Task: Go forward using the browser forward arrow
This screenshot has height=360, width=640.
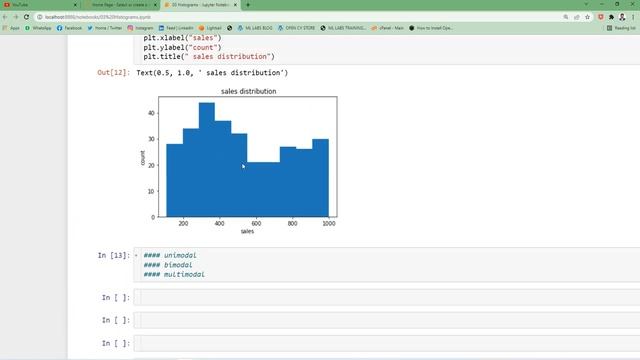Action: pyautogui.click(x=16, y=17)
